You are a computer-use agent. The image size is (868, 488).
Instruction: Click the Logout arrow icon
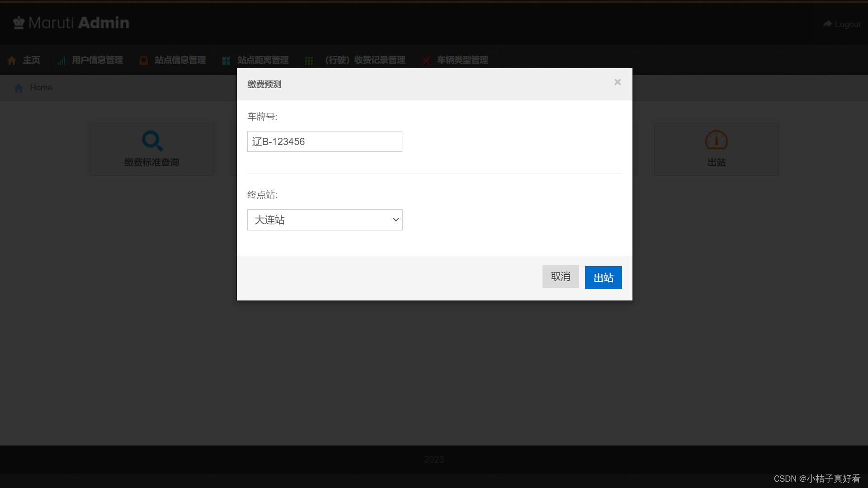click(828, 23)
